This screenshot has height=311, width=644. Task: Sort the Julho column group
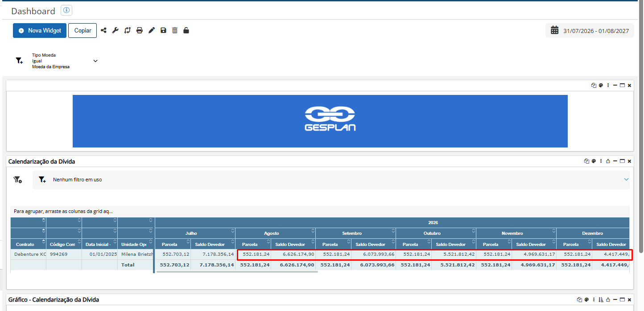coord(232,231)
